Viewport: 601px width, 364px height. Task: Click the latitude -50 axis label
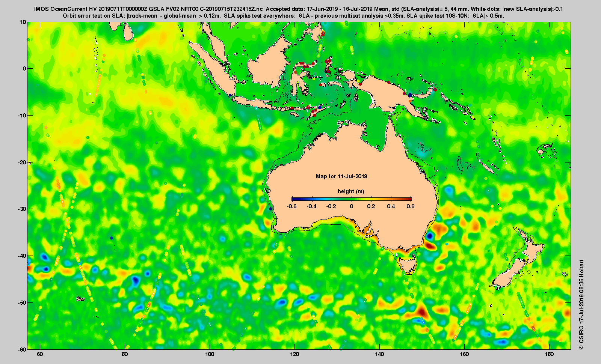click(x=22, y=302)
